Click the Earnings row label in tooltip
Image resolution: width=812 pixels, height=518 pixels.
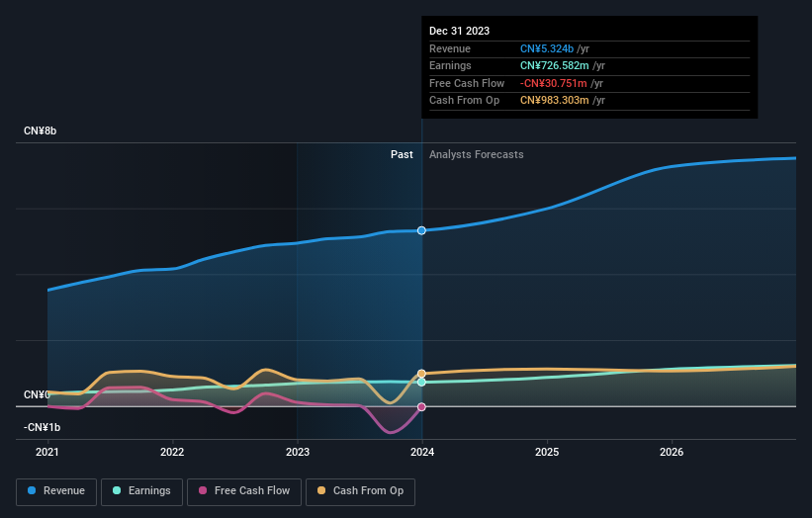451,65
